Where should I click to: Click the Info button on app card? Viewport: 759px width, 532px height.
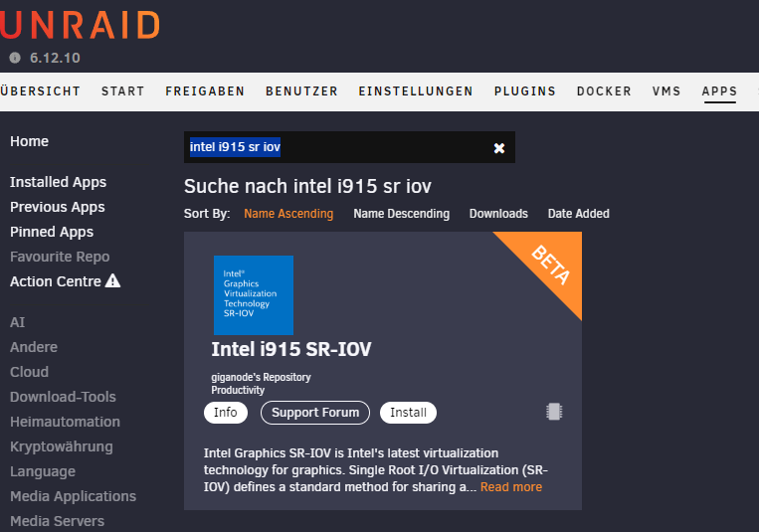[x=226, y=413]
